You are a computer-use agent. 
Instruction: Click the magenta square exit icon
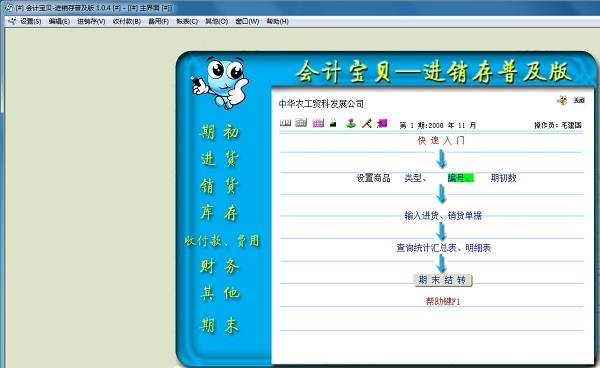(382, 123)
